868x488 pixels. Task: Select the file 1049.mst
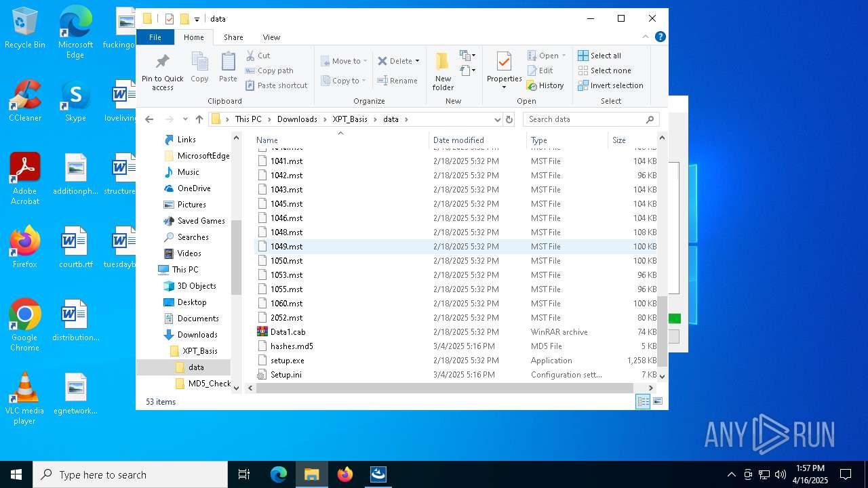click(x=286, y=247)
